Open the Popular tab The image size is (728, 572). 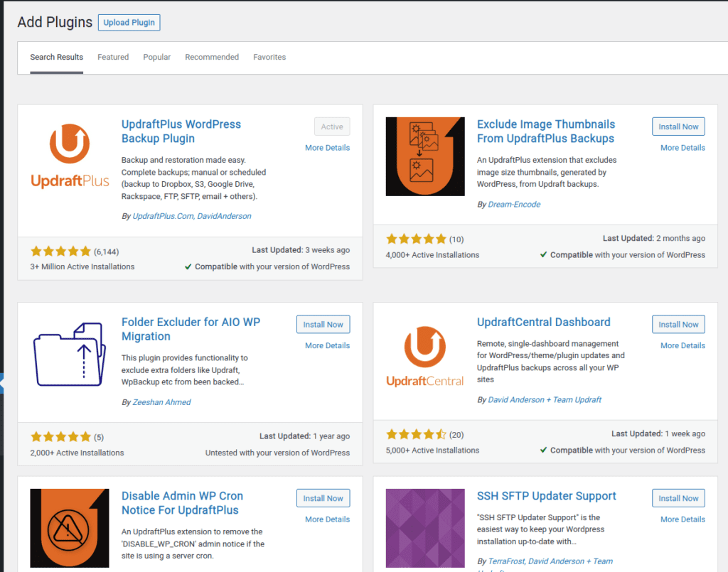pyautogui.click(x=156, y=57)
